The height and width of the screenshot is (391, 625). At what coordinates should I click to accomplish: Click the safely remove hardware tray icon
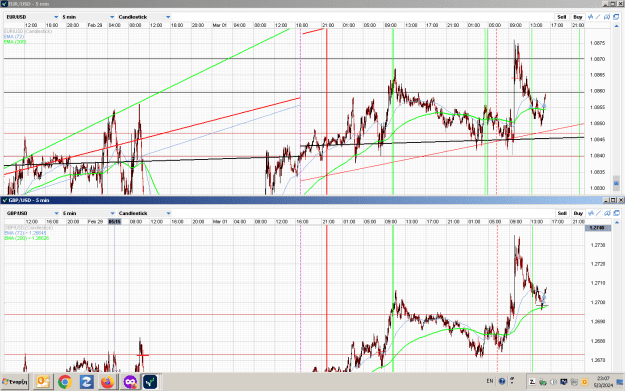point(543,382)
